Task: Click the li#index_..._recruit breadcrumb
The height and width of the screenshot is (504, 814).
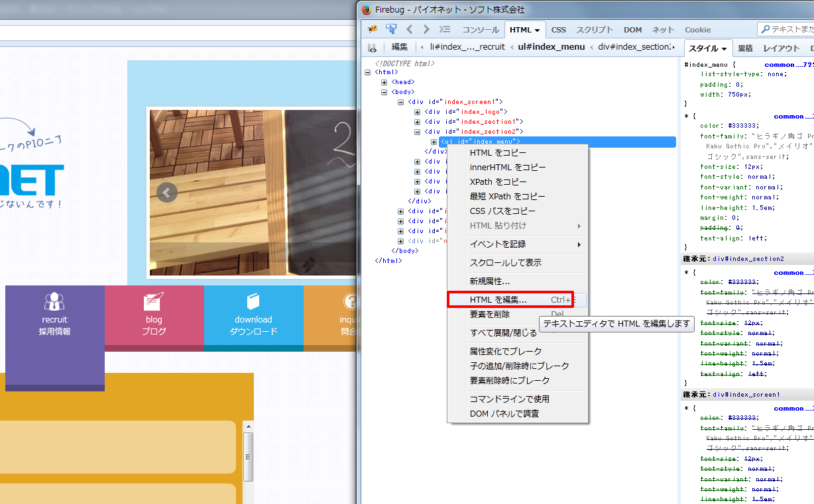Action: click(467, 47)
